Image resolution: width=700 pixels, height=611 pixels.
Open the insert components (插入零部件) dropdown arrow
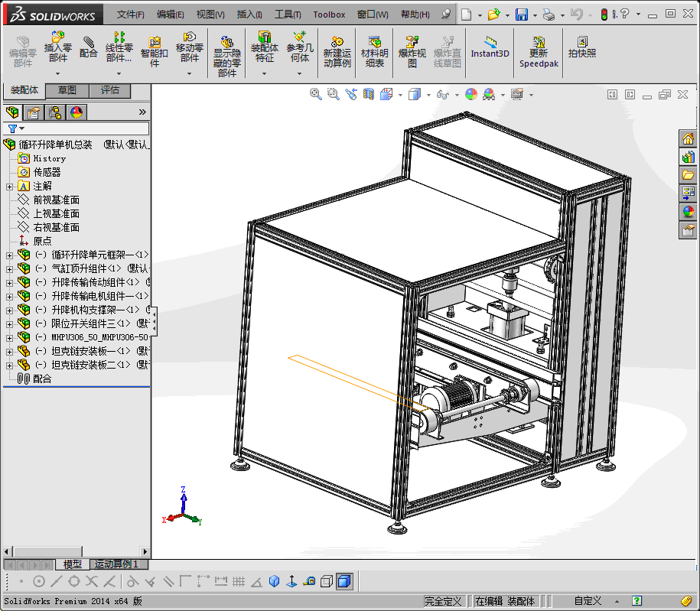(58, 74)
